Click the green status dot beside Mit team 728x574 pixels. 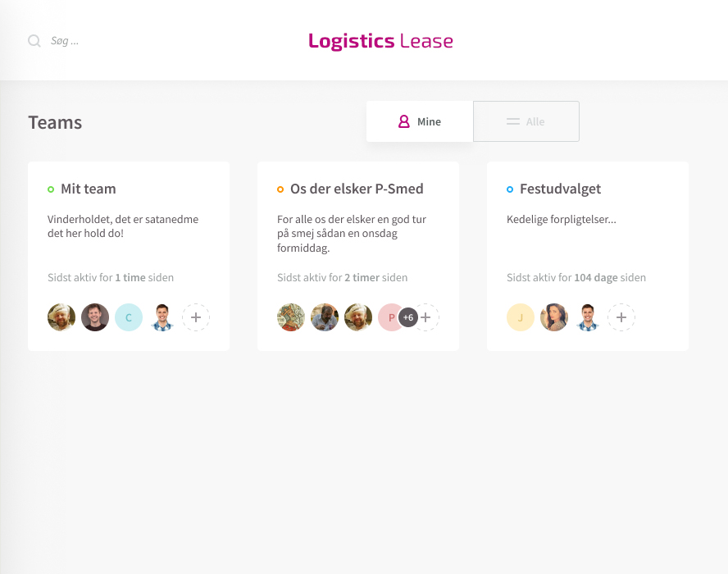51,189
